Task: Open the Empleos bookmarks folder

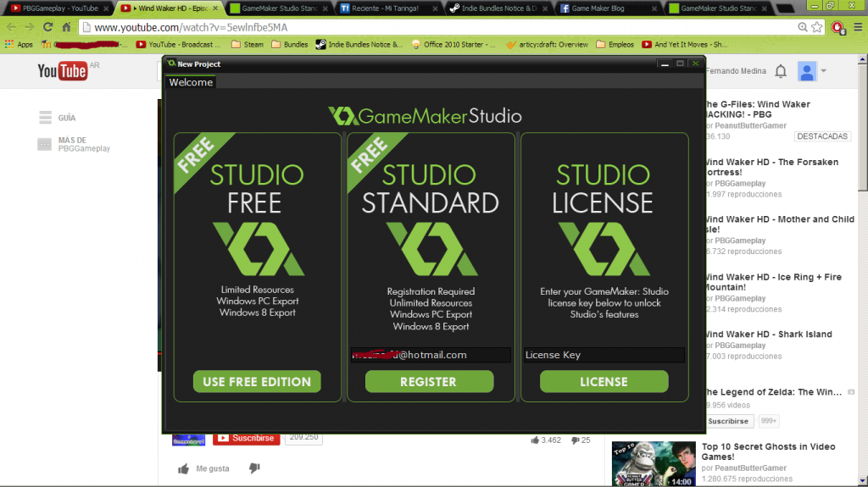Action: 615,44
